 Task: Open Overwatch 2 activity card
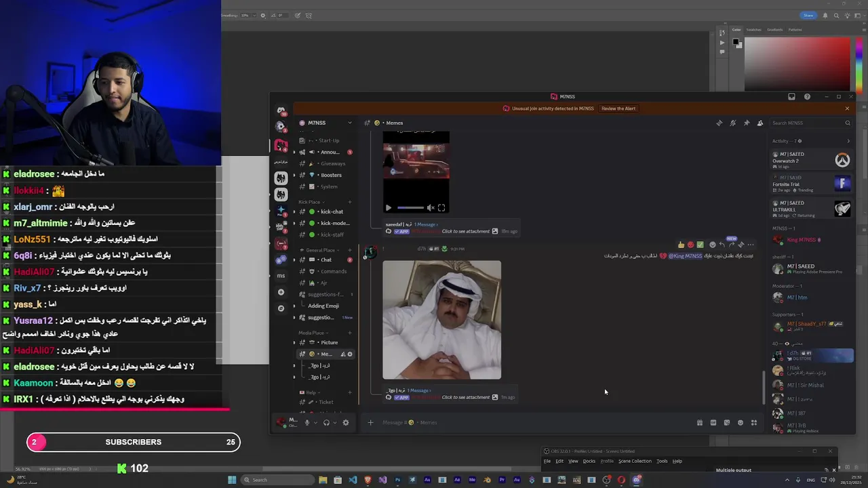click(x=812, y=160)
